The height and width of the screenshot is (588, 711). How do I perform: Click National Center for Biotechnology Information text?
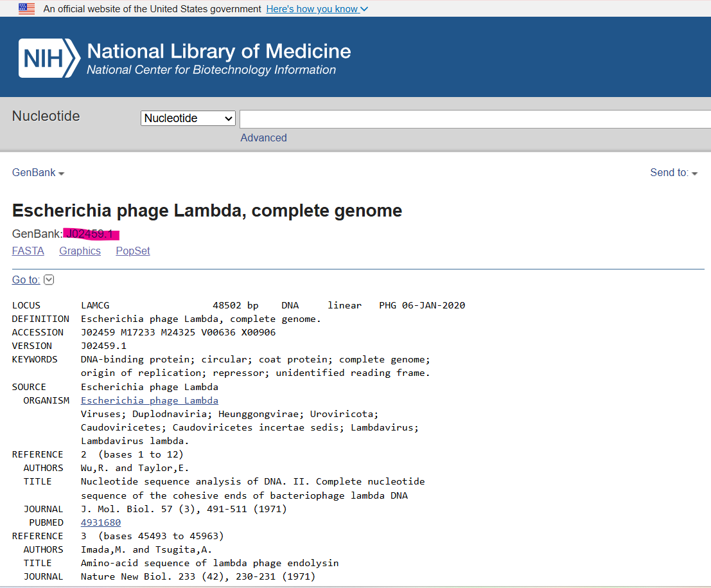(211, 70)
